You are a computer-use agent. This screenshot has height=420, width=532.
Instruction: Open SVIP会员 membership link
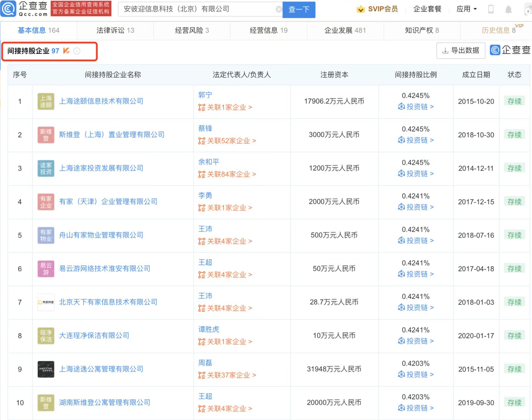[x=383, y=9]
